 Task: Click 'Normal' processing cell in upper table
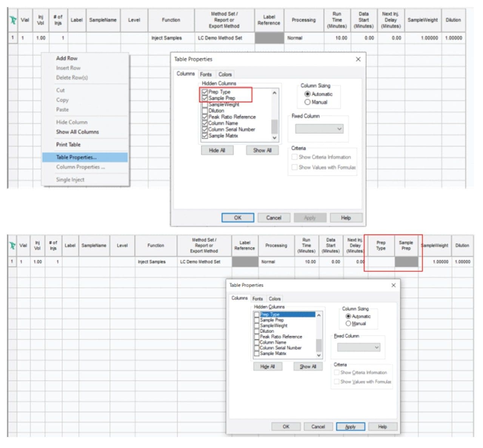coord(304,38)
